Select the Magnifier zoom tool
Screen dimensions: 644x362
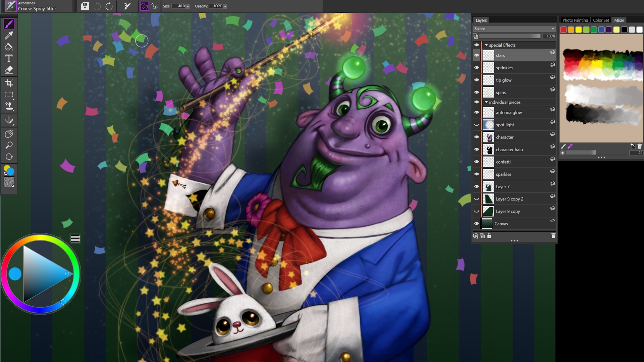(9, 145)
